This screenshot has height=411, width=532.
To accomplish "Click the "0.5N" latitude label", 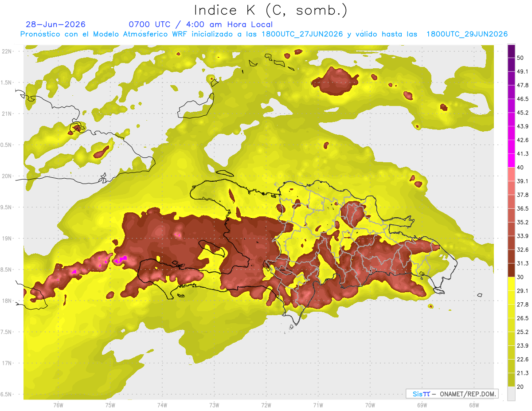I will click(6, 145).
